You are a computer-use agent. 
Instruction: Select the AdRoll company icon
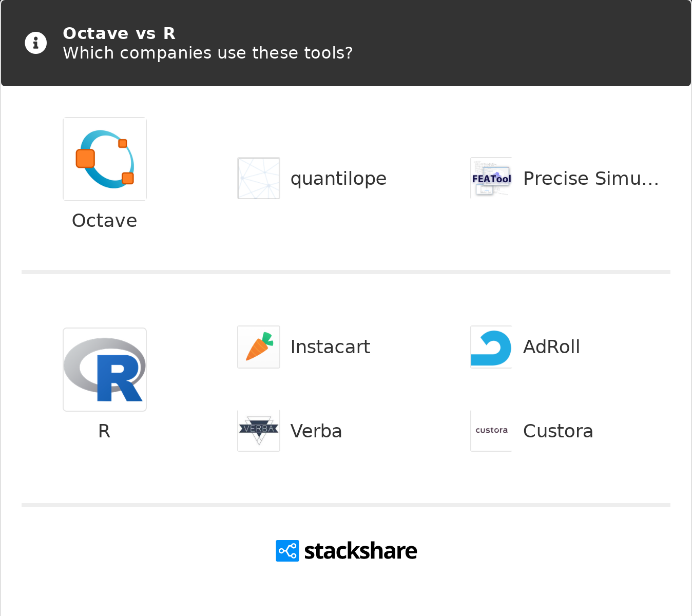[491, 347]
